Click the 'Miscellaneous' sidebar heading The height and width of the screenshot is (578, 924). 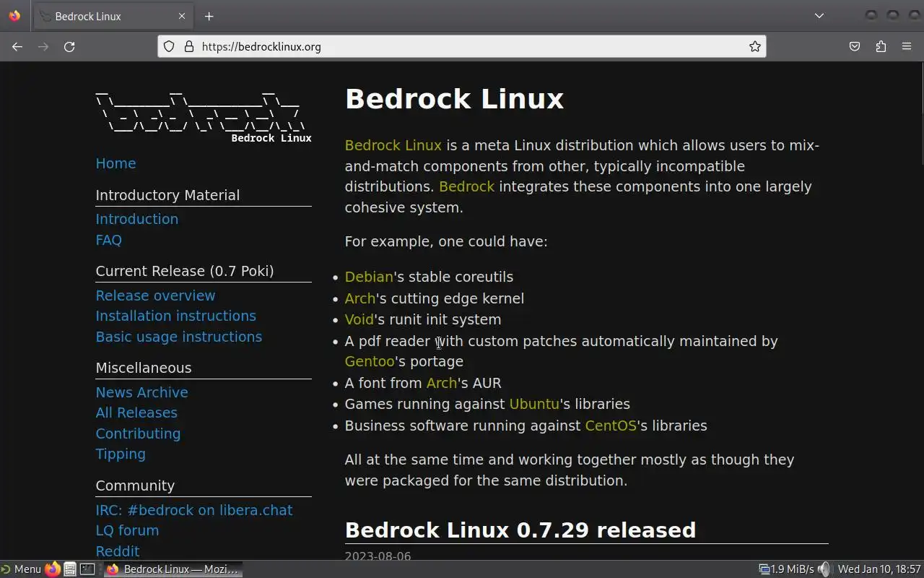coord(144,368)
